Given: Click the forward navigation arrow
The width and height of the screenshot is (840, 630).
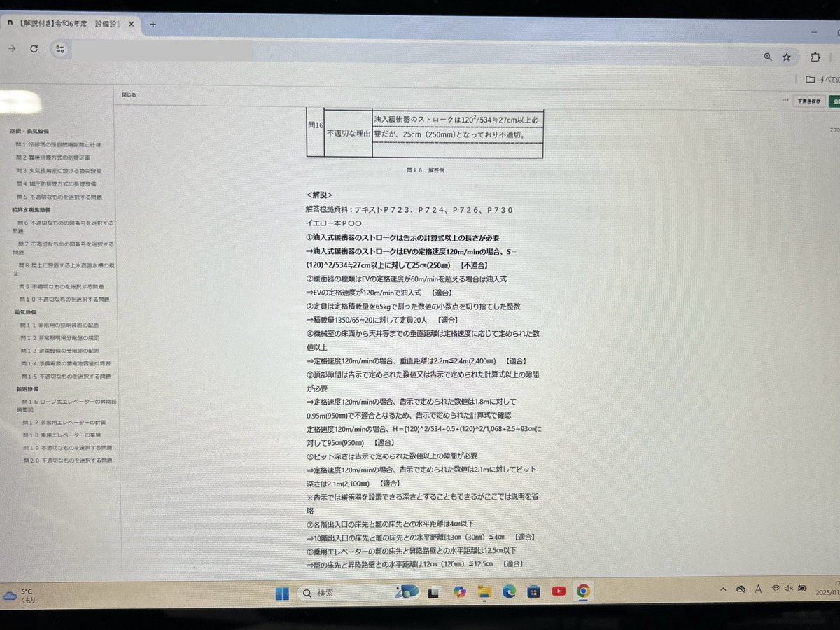Looking at the screenshot, I should pos(11,49).
